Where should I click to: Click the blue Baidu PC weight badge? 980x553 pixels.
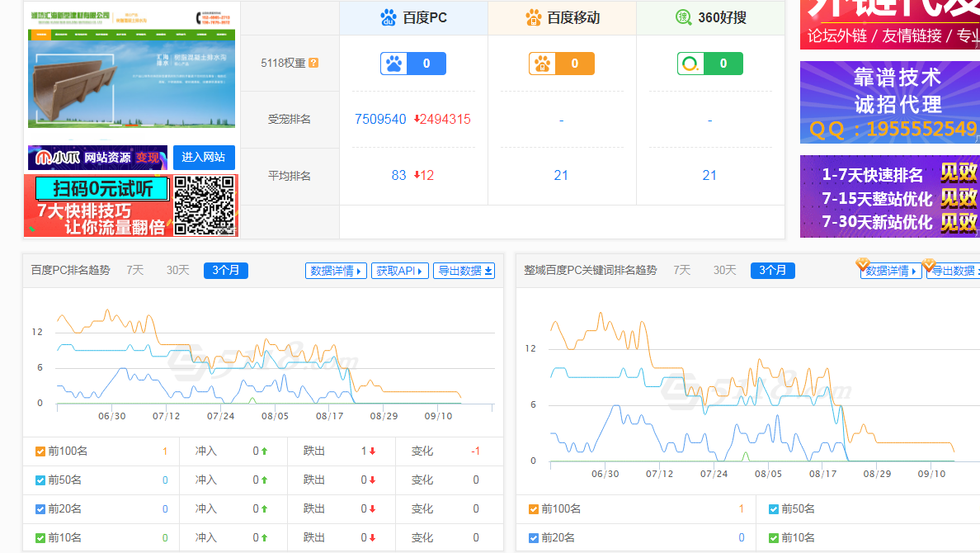point(413,64)
